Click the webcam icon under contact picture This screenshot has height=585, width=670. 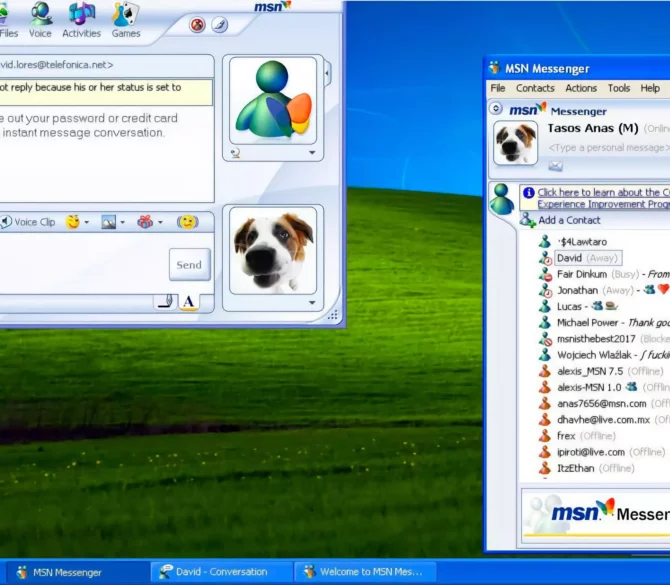click(235, 153)
